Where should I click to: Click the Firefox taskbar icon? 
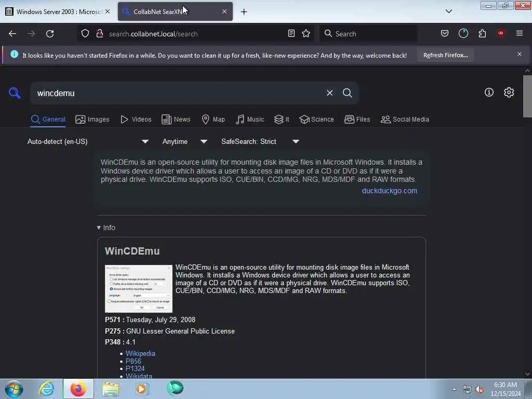tap(78, 389)
